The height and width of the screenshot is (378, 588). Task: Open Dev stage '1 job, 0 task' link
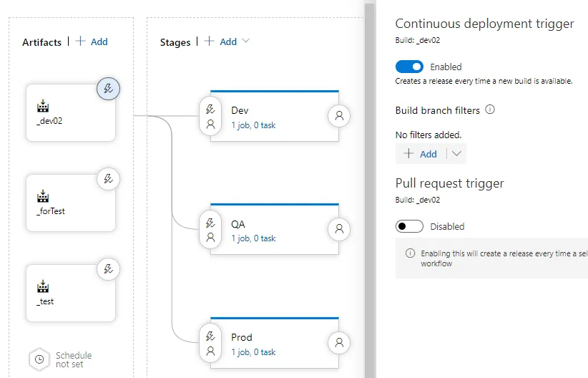(253, 125)
